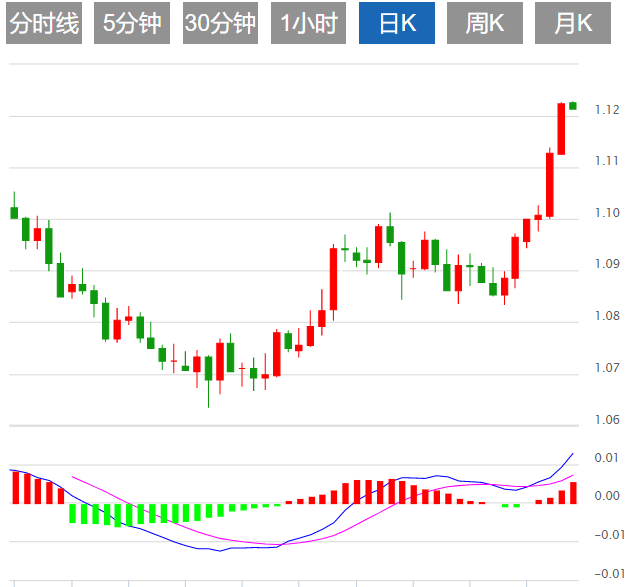
Task: Open the 月K monthly candlestick tab
Action: click(573, 23)
